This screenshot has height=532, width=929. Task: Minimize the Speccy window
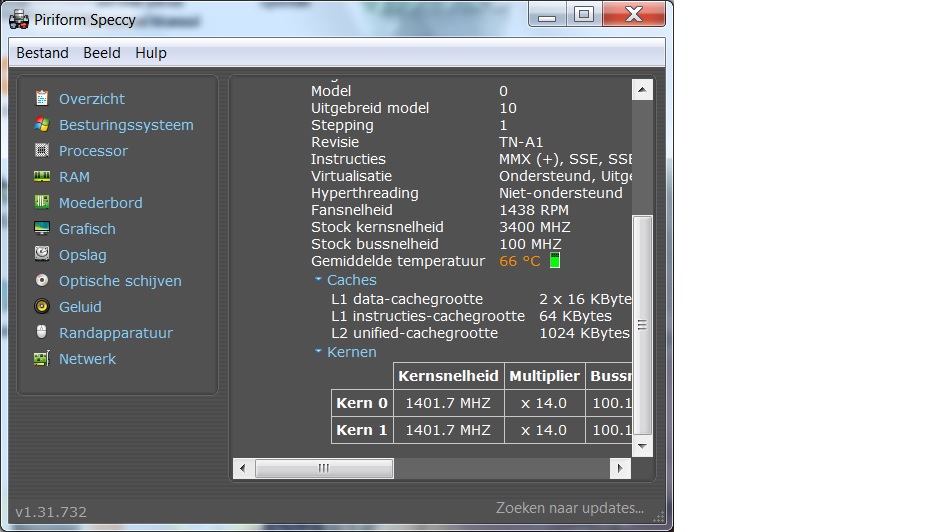pos(547,14)
